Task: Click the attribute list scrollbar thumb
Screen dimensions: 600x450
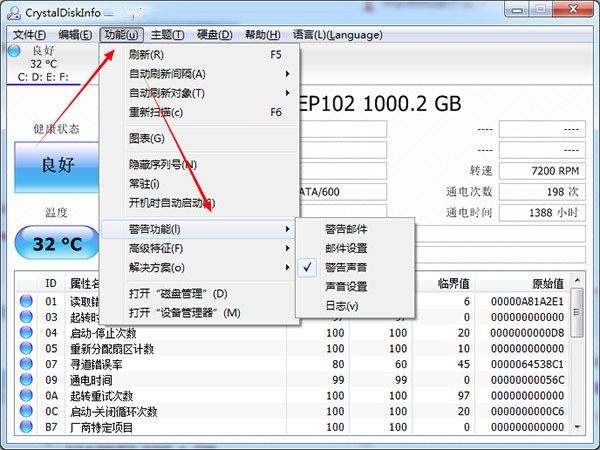Action: (x=577, y=313)
